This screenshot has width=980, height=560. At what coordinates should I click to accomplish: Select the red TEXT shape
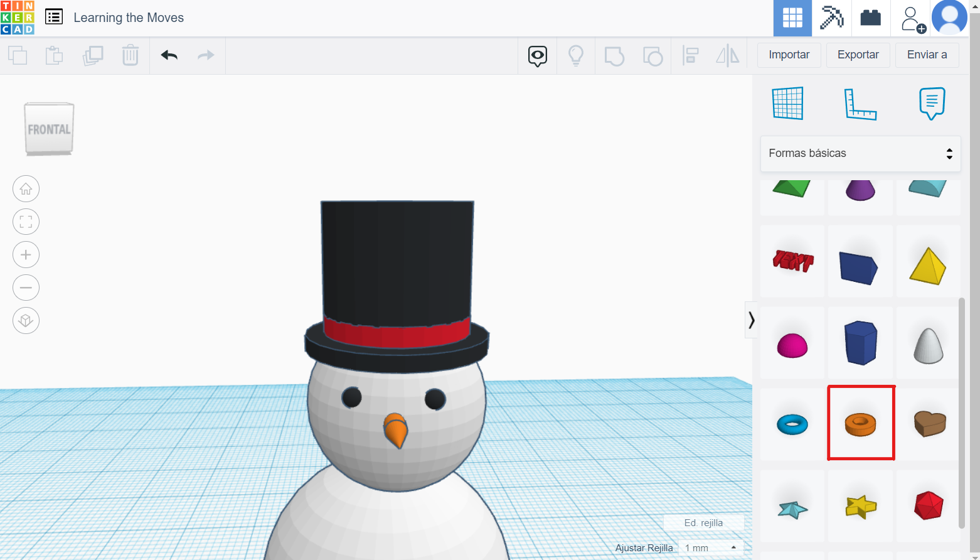click(x=792, y=261)
